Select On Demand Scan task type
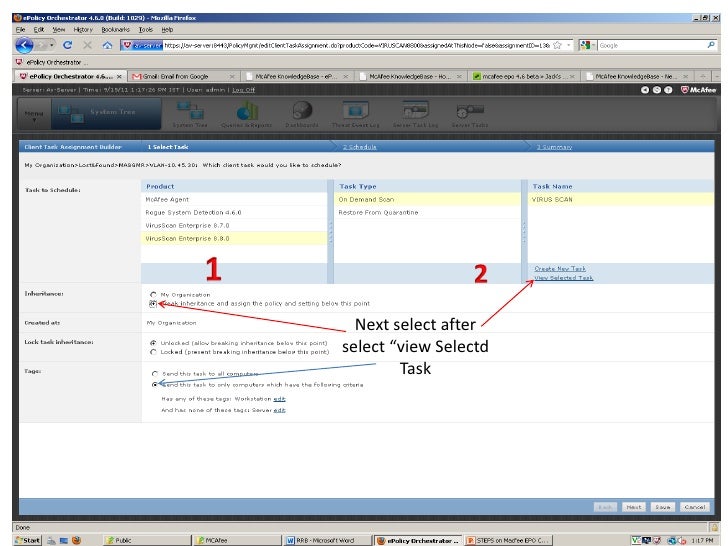Viewport: 728px width, 546px height. pos(427,199)
